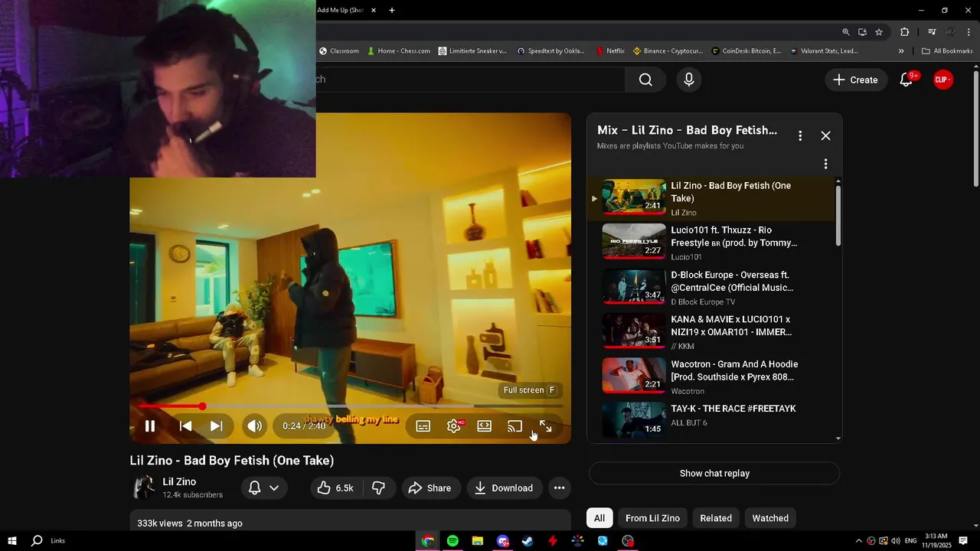980x551 pixels.
Task: Bookmark this page with the star
Action: [879, 32]
